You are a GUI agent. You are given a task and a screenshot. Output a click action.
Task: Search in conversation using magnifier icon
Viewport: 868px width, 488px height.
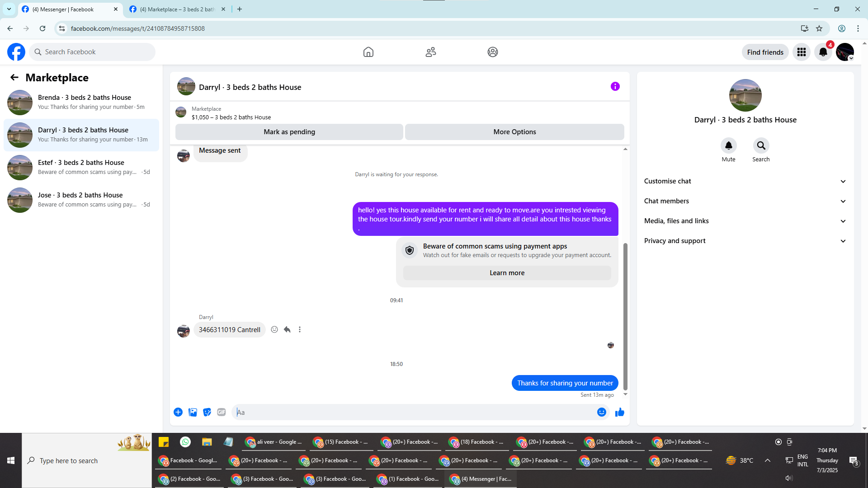[x=761, y=146]
